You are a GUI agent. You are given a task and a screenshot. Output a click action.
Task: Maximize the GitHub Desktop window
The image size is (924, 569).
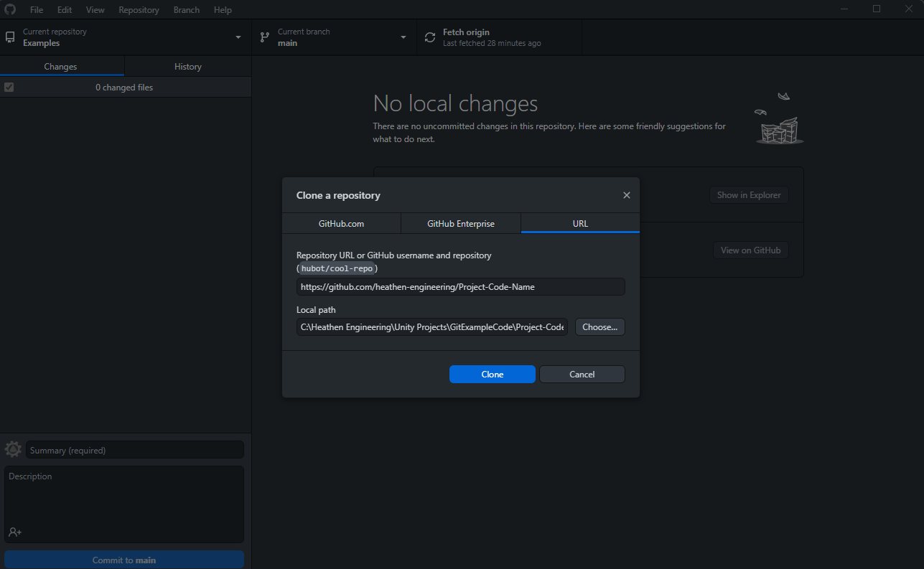877,9
